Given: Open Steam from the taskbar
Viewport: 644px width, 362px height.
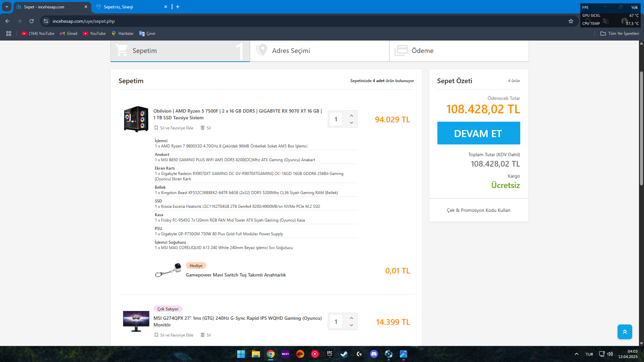Looking at the screenshot, I should click(x=344, y=354).
